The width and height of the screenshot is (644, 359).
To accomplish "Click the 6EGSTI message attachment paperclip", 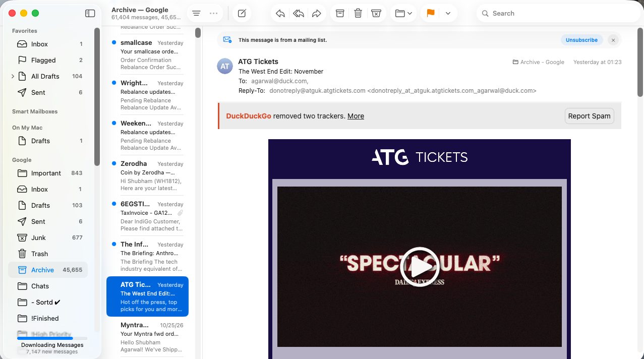I will (x=180, y=213).
